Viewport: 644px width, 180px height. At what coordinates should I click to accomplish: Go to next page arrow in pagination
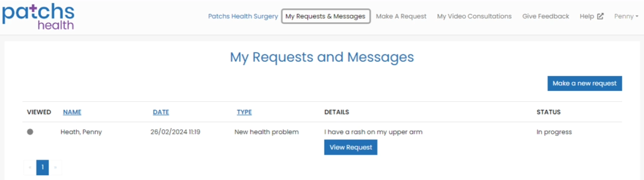pyautogui.click(x=55, y=167)
